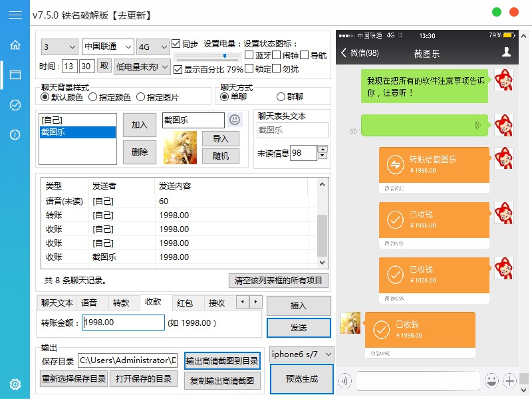
Task: Open the info sidebar icon
Action: pyautogui.click(x=15, y=135)
